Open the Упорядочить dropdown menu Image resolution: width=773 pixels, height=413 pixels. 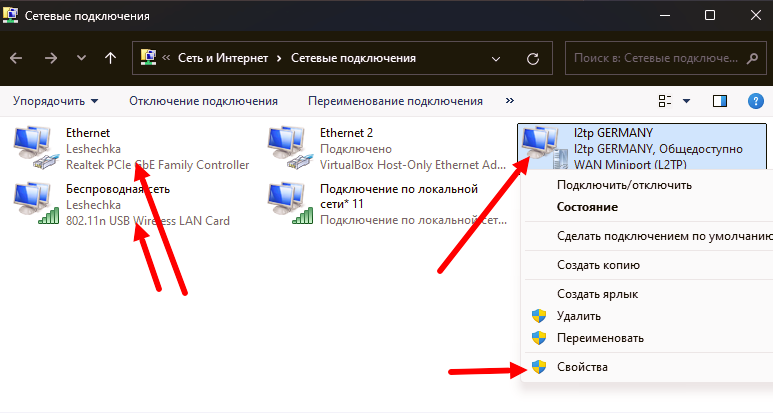coord(55,101)
